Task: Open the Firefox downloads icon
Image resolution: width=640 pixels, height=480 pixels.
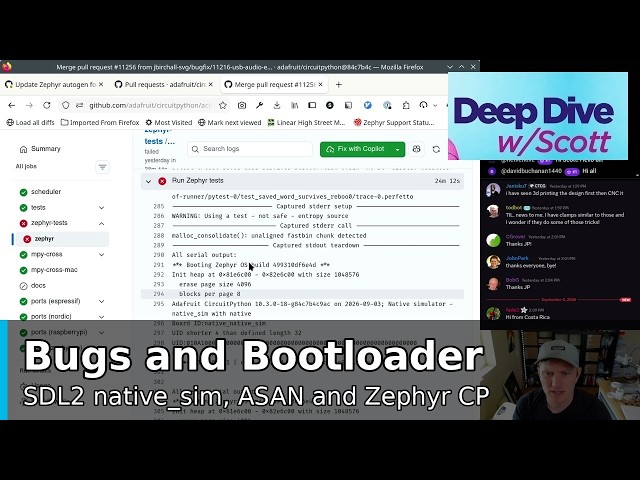Action: 277,105
